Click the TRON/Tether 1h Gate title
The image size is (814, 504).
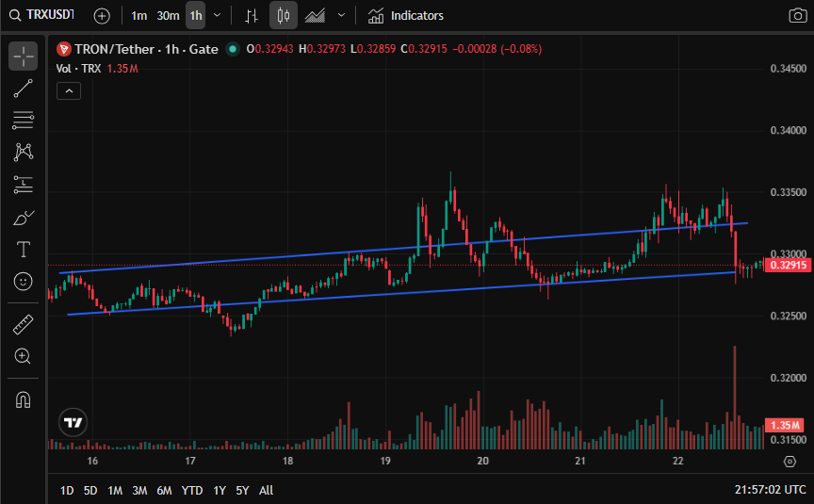pyautogui.click(x=146, y=49)
